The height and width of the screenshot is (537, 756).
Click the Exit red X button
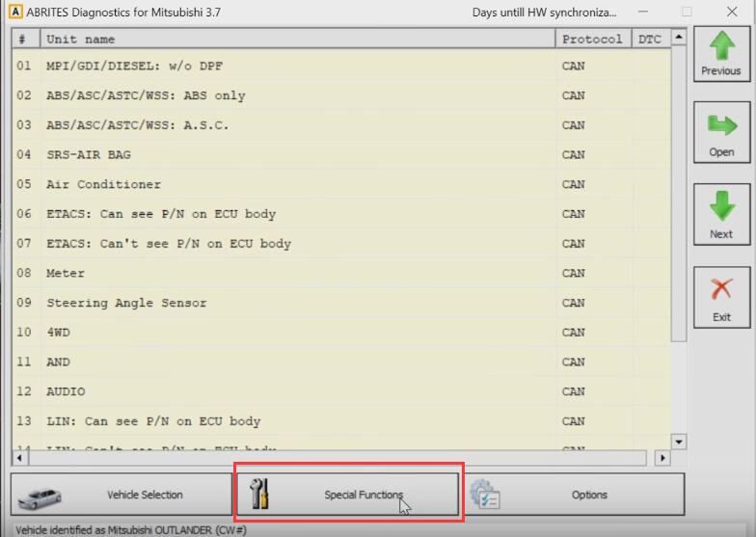coord(721,297)
